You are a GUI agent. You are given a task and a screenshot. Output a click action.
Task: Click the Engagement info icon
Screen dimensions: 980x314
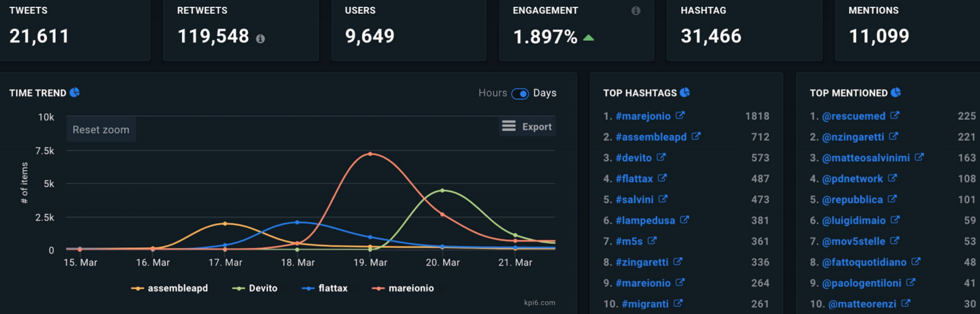coord(636,11)
